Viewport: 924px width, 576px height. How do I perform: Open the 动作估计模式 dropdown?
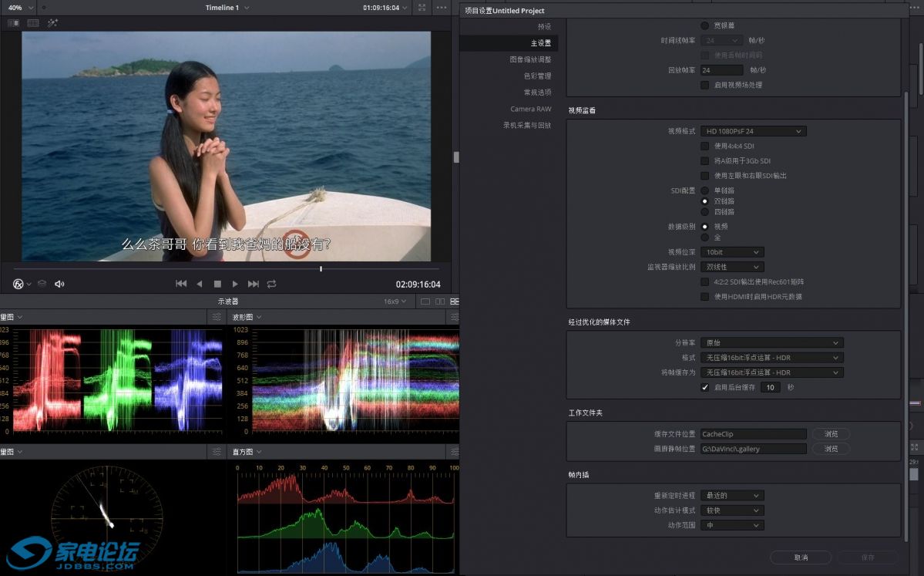(x=732, y=510)
